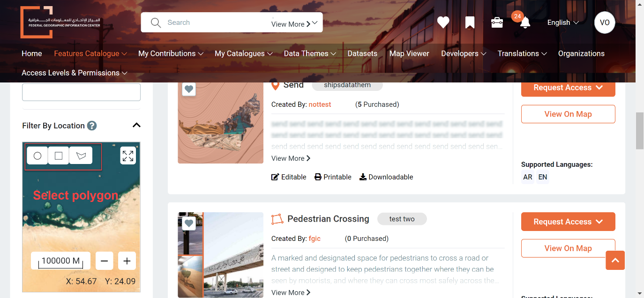
Task: Expand the location map to fullscreen
Action: pos(128,156)
